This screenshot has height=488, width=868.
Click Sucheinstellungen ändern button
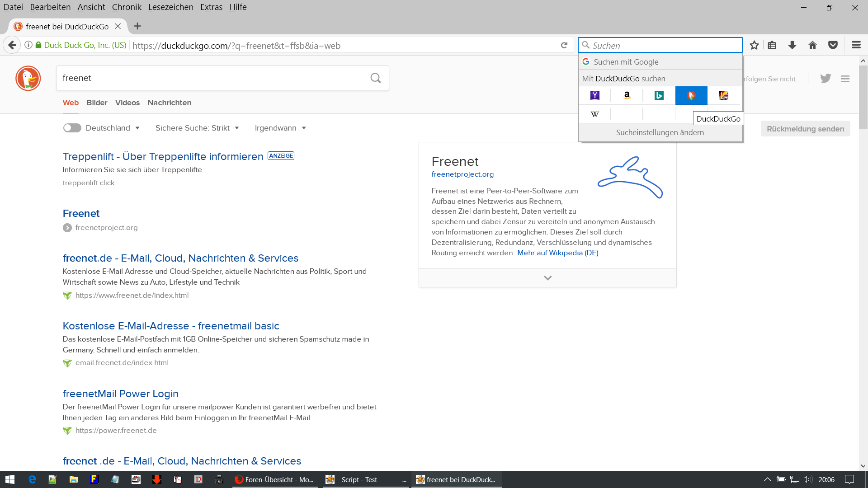[x=660, y=132]
